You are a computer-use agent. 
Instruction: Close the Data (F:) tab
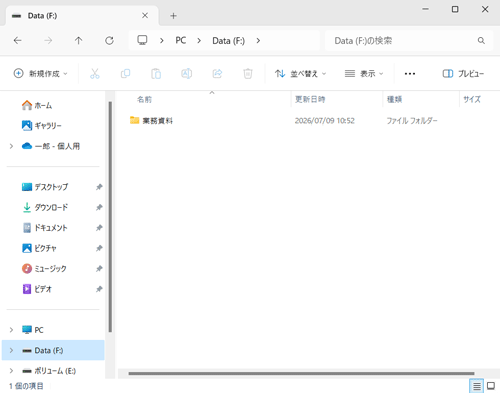click(x=145, y=16)
